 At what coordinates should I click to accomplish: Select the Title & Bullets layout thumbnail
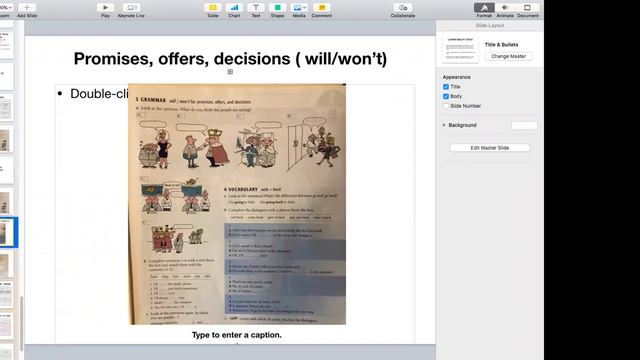460,49
